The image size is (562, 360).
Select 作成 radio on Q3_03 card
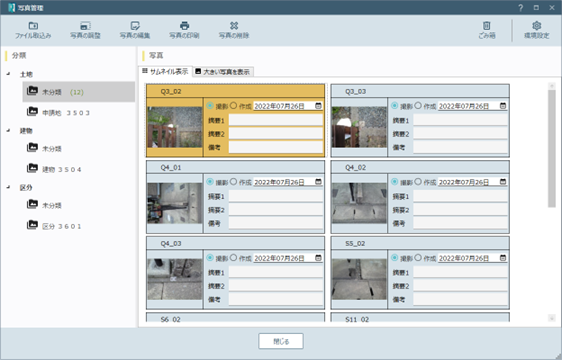coord(418,106)
